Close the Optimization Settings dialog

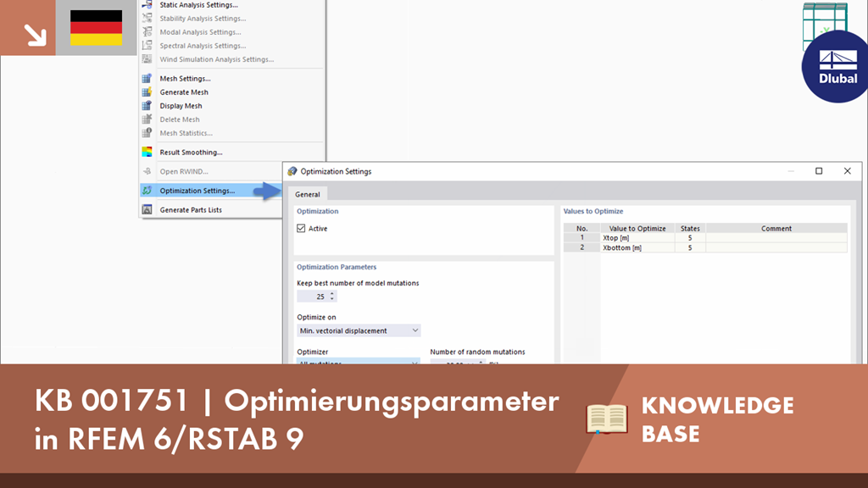(x=848, y=171)
